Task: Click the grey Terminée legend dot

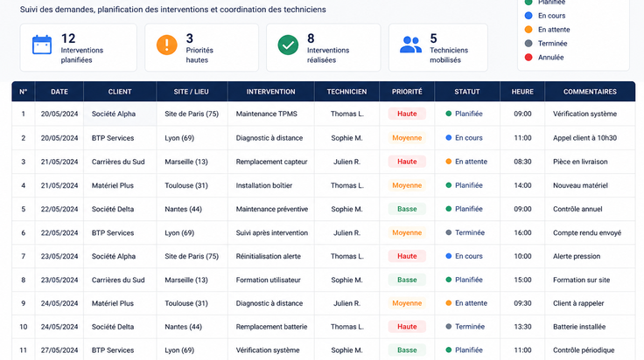Action: (x=528, y=44)
